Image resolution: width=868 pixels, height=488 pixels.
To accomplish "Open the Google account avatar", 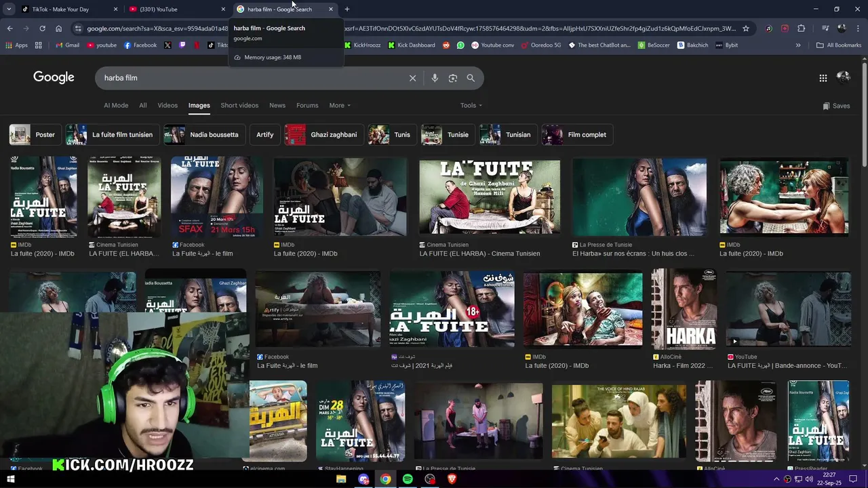I will [844, 77].
